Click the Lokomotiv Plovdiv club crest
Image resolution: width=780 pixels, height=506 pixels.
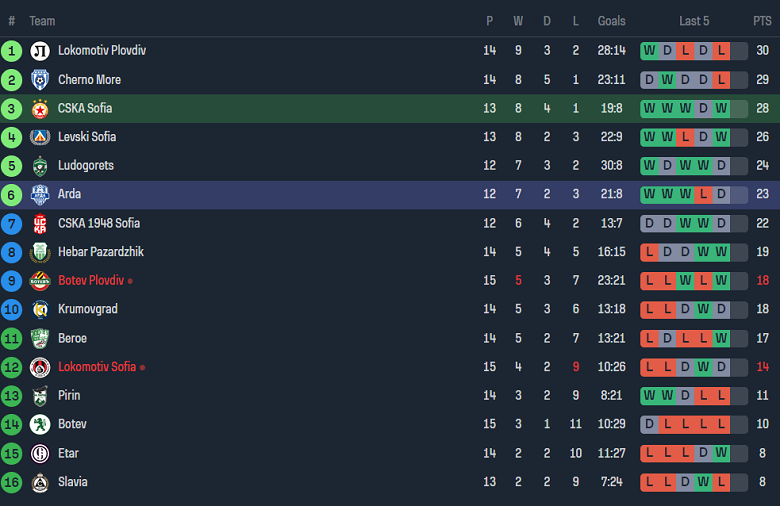click(x=40, y=51)
